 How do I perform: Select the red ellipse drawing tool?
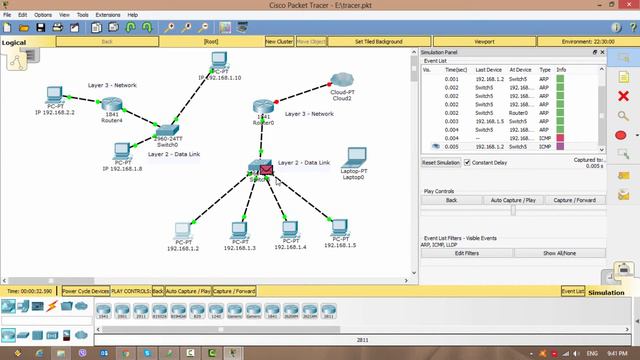(x=620, y=135)
